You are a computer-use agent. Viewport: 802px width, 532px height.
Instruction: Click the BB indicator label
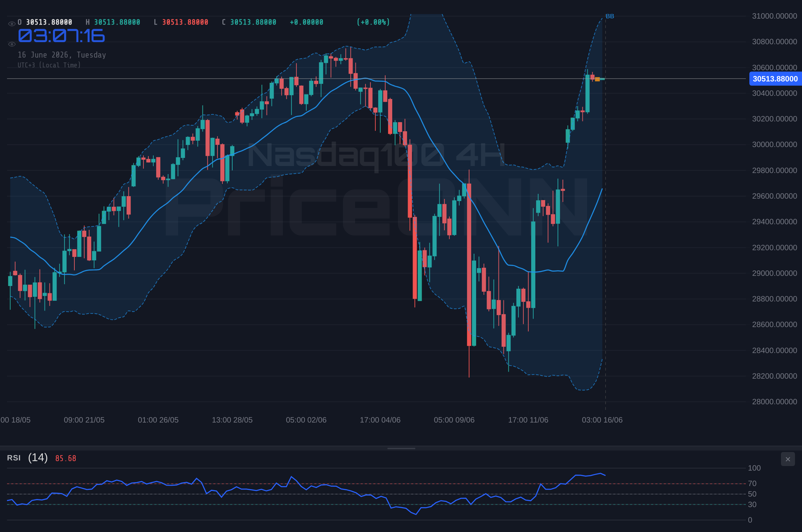tap(610, 16)
